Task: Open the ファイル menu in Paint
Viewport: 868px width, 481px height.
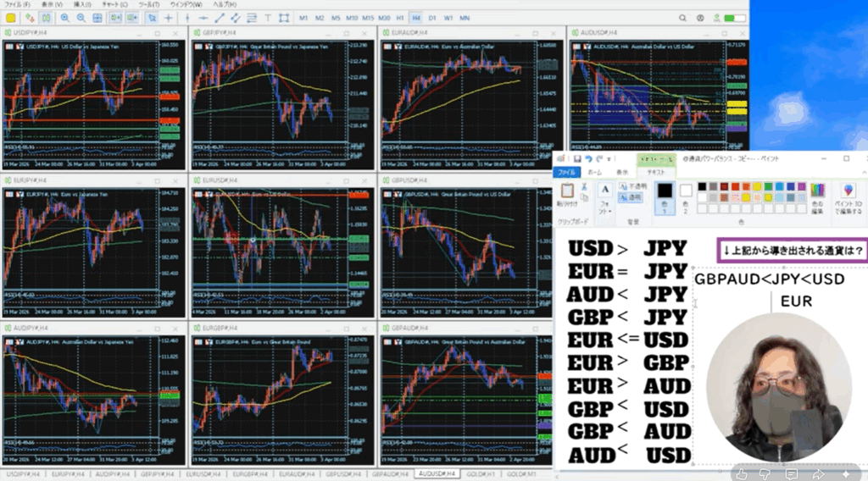Action: pos(566,171)
